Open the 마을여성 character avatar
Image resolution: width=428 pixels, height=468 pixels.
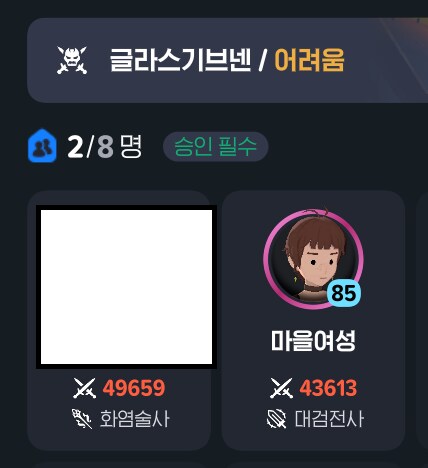(x=313, y=259)
